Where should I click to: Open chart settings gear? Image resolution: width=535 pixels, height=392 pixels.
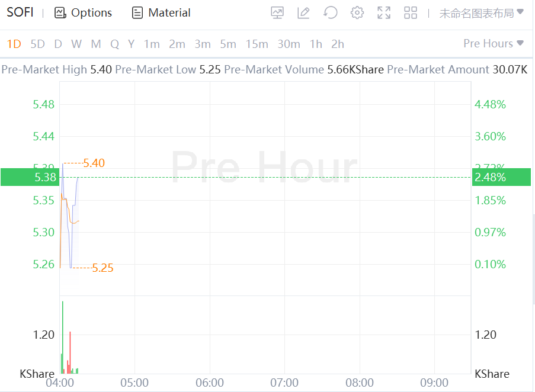coord(357,12)
